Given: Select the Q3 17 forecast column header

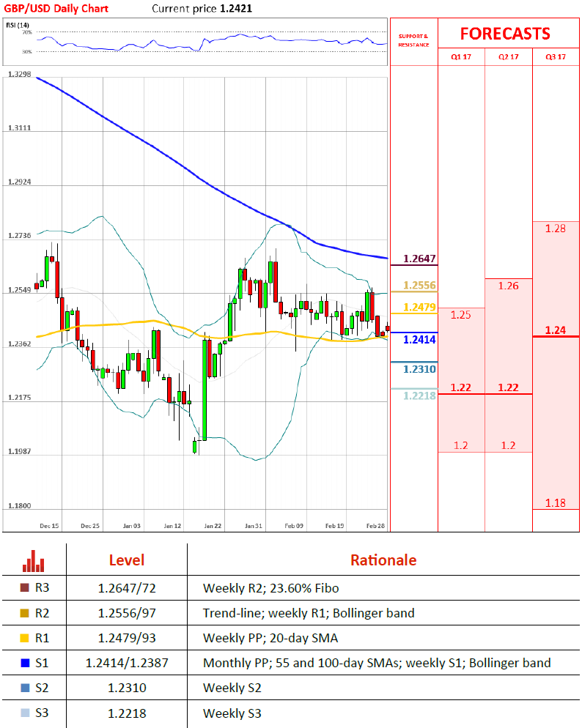Looking at the screenshot, I should click(x=556, y=56).
